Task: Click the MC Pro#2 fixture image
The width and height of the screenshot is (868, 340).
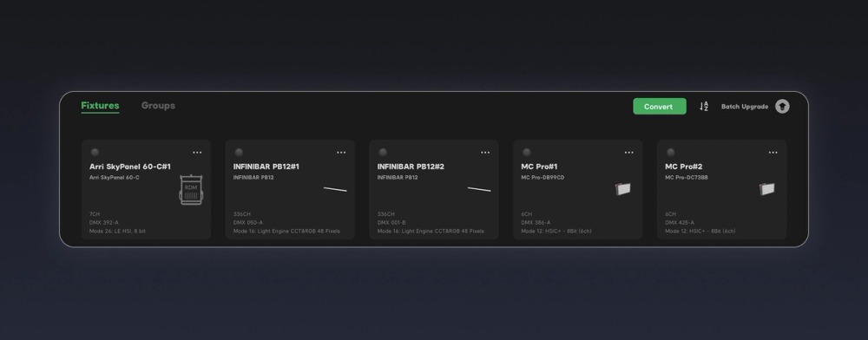Action: point(767,189)
